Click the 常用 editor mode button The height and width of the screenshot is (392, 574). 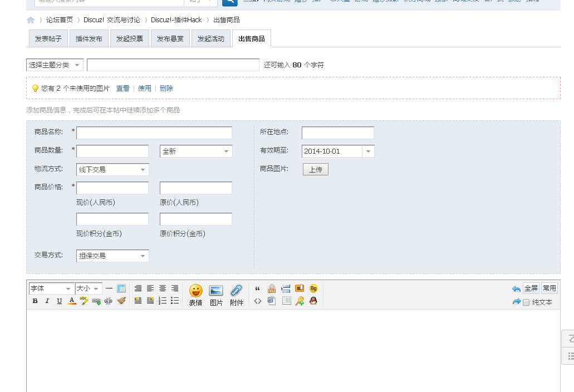[549, 288]
